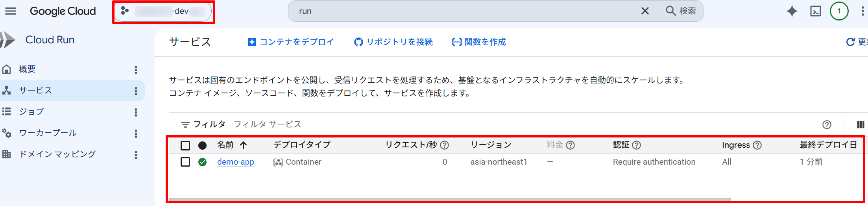This screenshot has height=206, width=868.
Task: Click コンテナをデプロイ button
Action: (291, 42)
